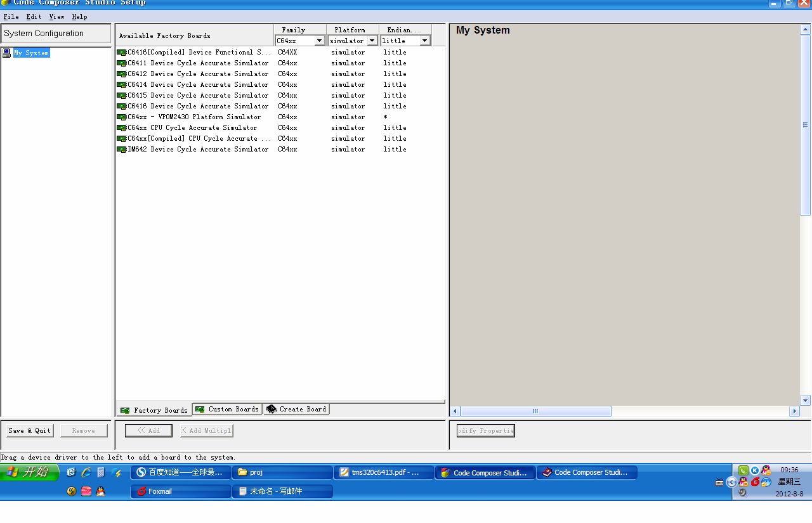Click board icon for C6412 Device Cycle Accurate

click(121, 74)
